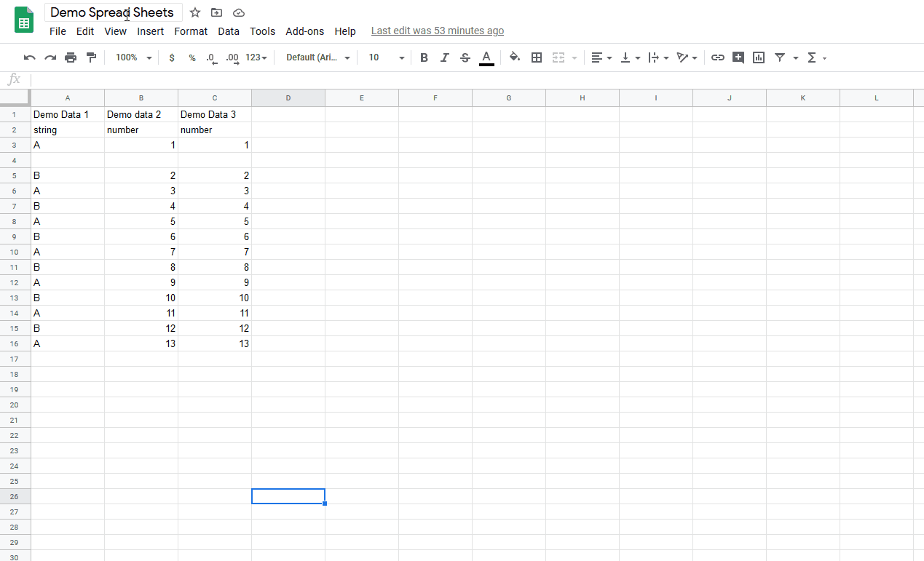The width and height of the screenshot is (924, 561).
Task: Star the document
Action: 195,12
